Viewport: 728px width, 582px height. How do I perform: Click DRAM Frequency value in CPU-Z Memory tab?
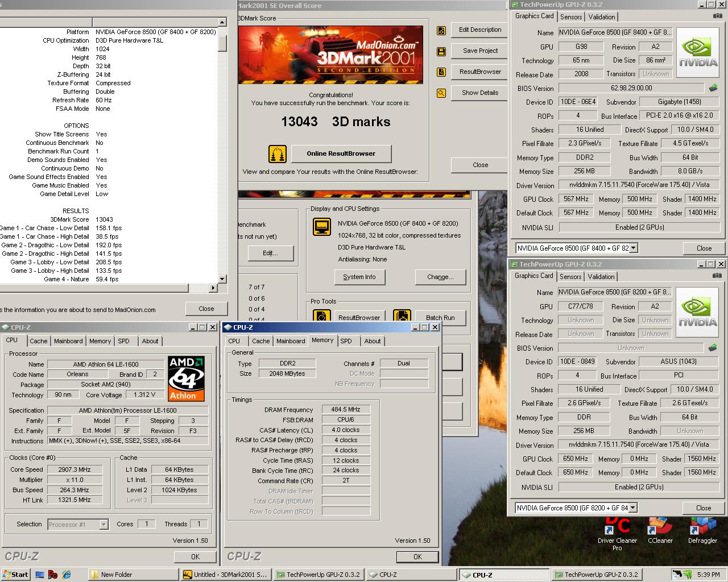tap(346, 409)
